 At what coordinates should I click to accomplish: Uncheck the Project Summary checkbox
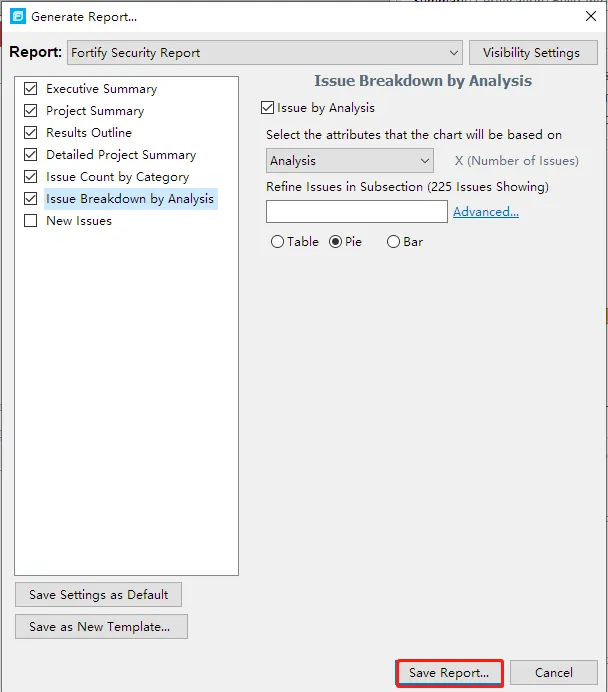tap(30, 111)
